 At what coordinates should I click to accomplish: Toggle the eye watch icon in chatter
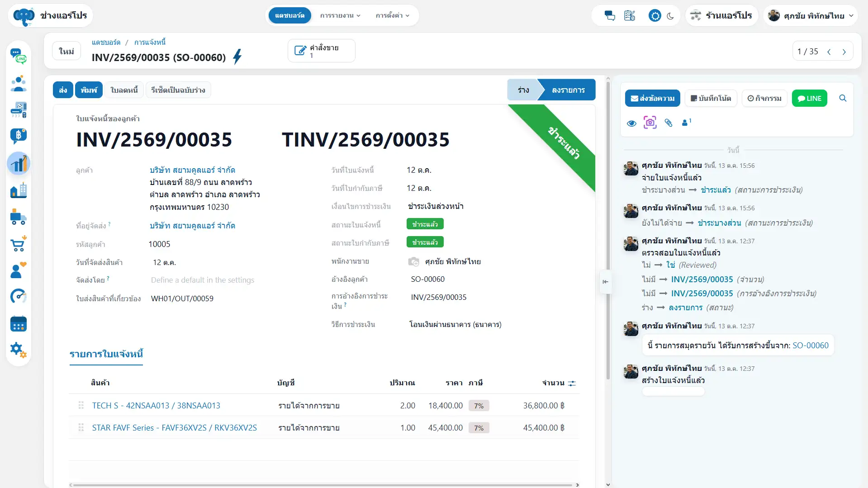632,123
